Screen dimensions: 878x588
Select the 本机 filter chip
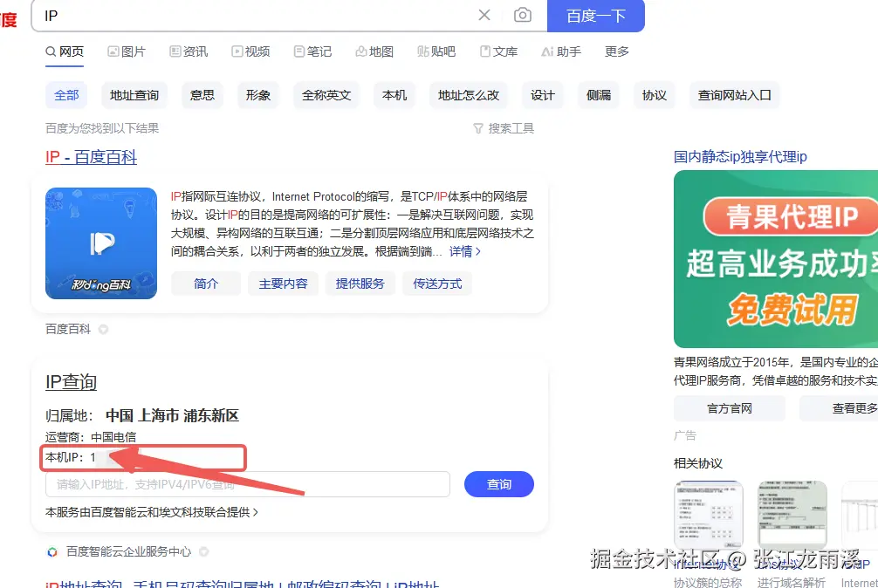coord(394,95)
